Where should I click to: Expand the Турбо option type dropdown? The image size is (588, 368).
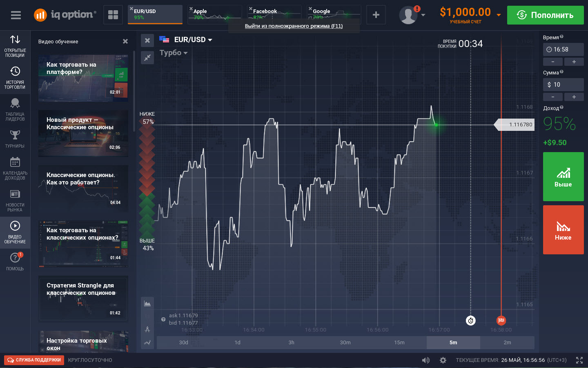pyautogui.click(x=185, y=53)
